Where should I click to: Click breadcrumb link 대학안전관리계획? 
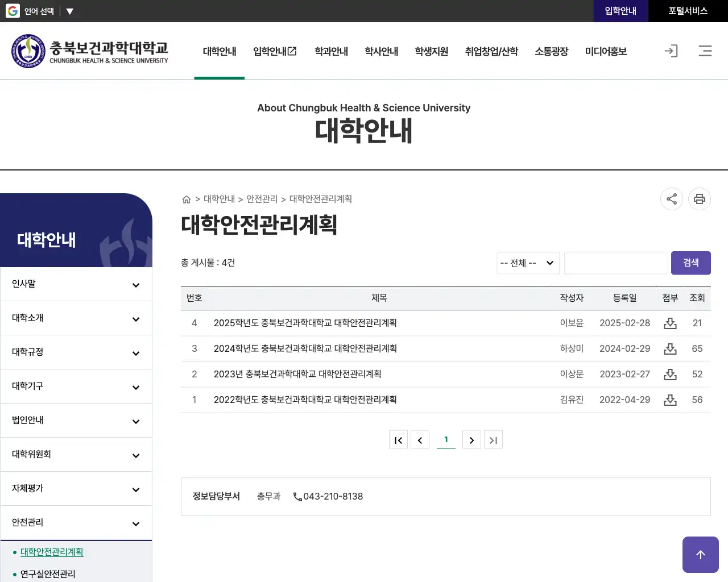point(320,199)
